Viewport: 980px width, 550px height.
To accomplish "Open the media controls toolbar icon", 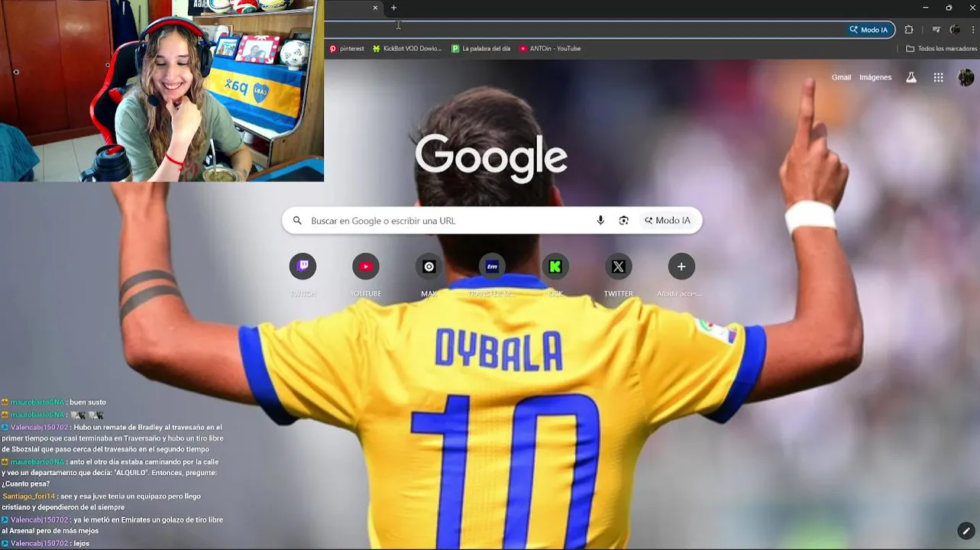I will (936, 30).
